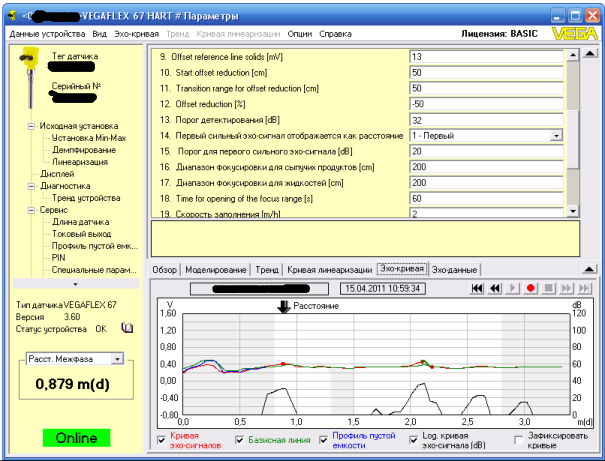605x461 pixels.
Task: Click the VEGAFLEX sensor image
Action: click(x=29, y=76)
